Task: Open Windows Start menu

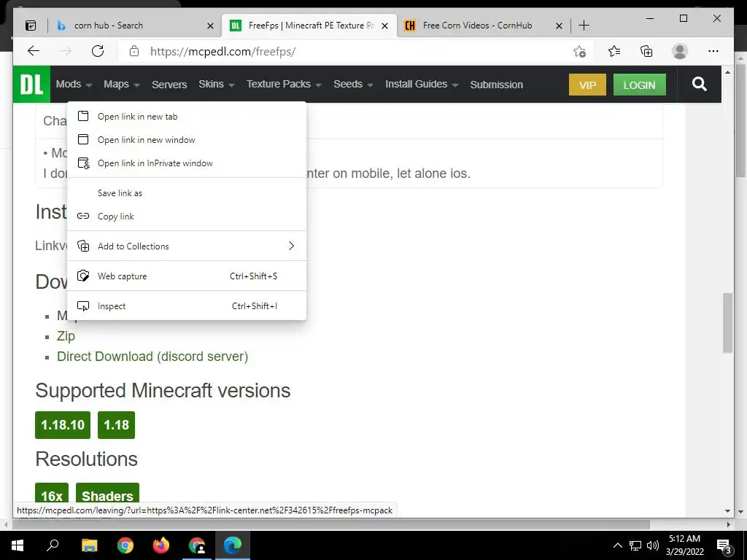Action: pyautogui.click(x=18, y=545)
